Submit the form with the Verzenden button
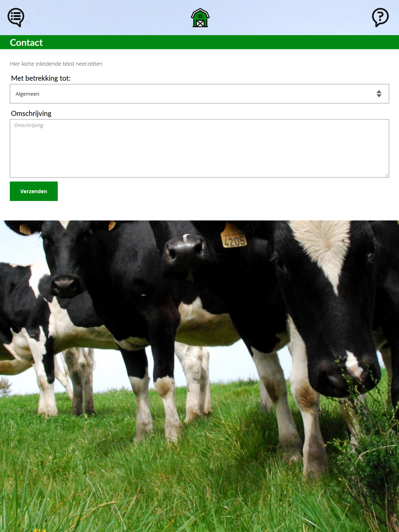The height and width of the screenshot is (532, 399). pos(34,191)
